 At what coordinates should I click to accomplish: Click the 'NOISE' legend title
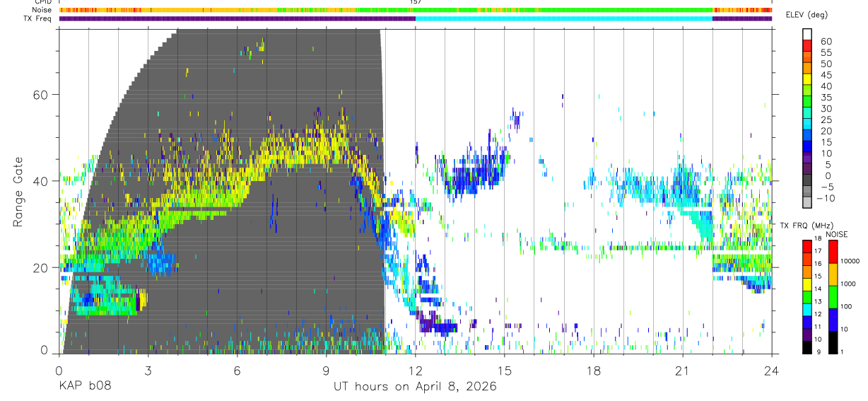836,234
